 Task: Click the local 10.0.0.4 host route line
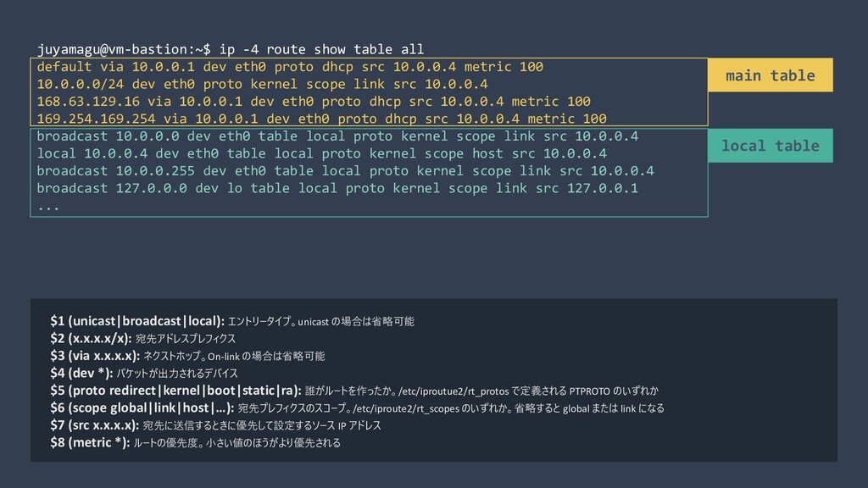[x=321, y=153]
